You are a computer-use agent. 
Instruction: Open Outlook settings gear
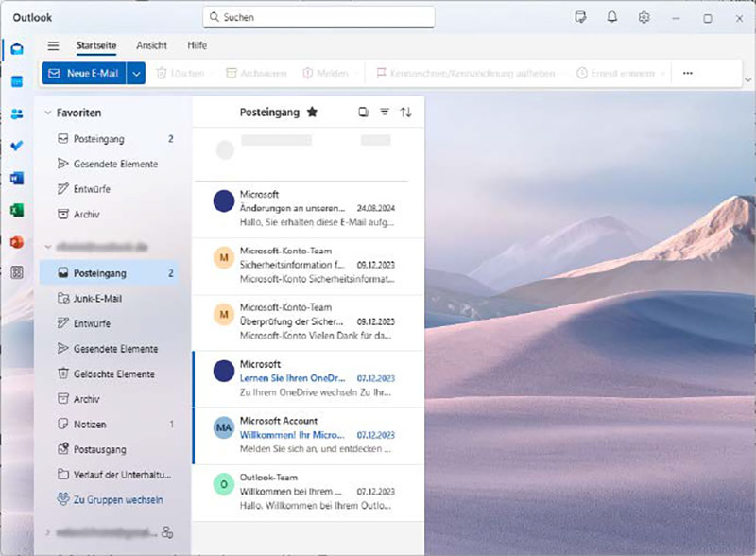click(x=644, y=18)
